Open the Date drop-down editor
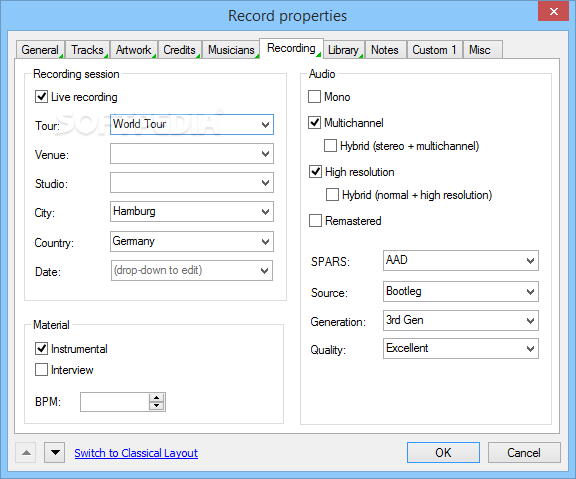The height and width of the screenshot is (479, 576). (x=264, y=271)
